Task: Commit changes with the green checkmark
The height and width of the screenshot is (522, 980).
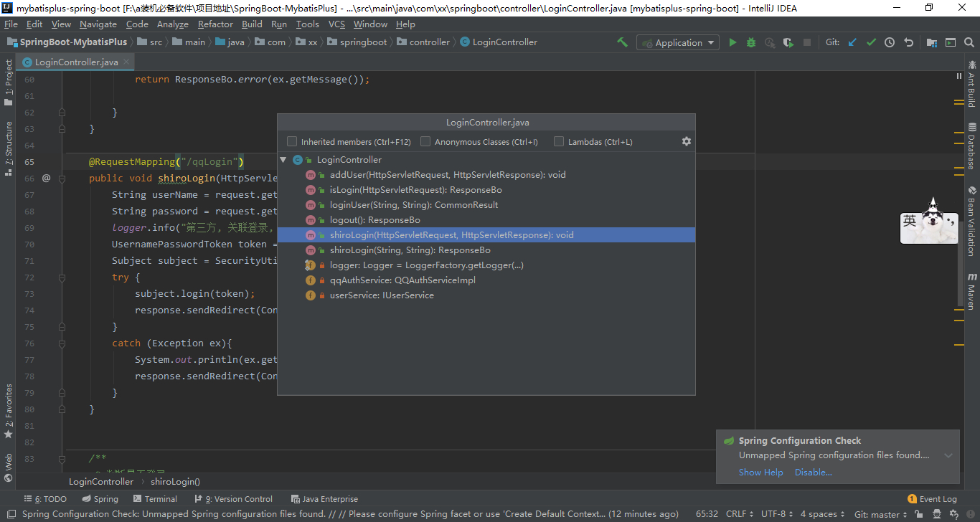Action: pyautogui.click(x=871, y=42)
